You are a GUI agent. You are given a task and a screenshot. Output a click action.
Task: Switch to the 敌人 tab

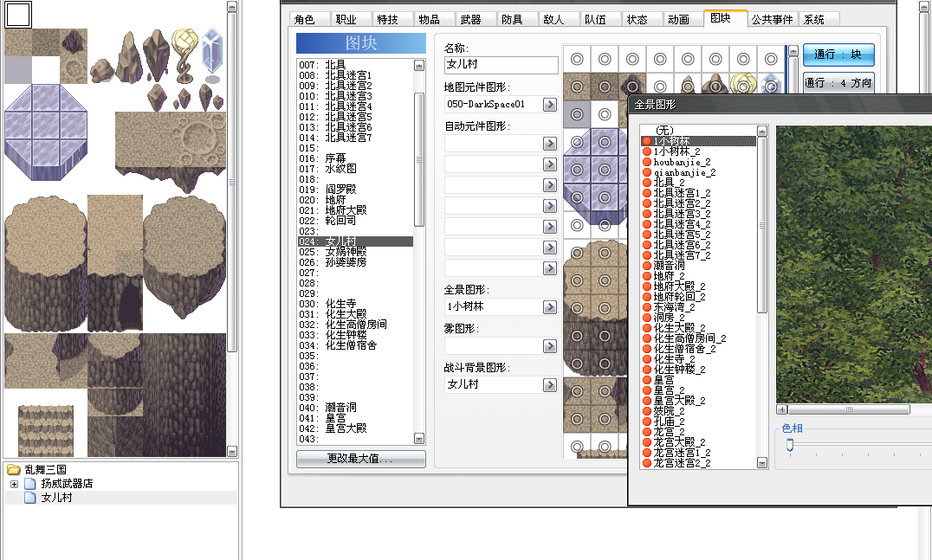pyautogui.click(x=554, y=20)
